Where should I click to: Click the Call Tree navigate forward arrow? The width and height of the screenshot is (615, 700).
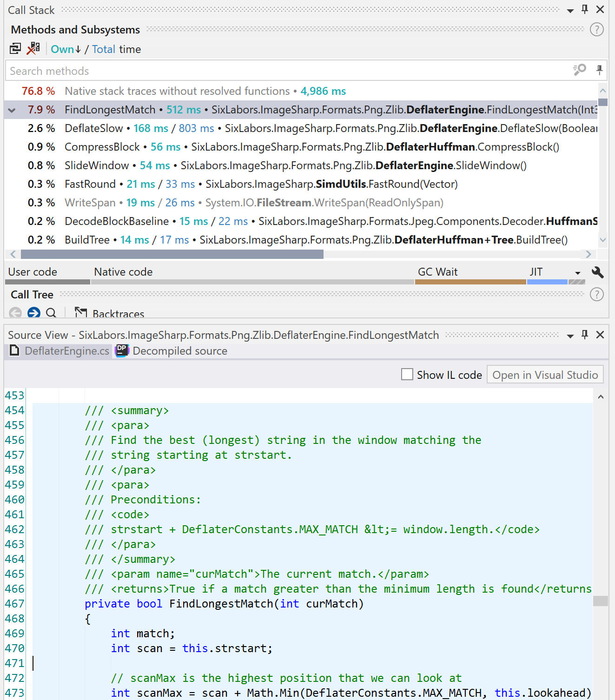[34, 313]
